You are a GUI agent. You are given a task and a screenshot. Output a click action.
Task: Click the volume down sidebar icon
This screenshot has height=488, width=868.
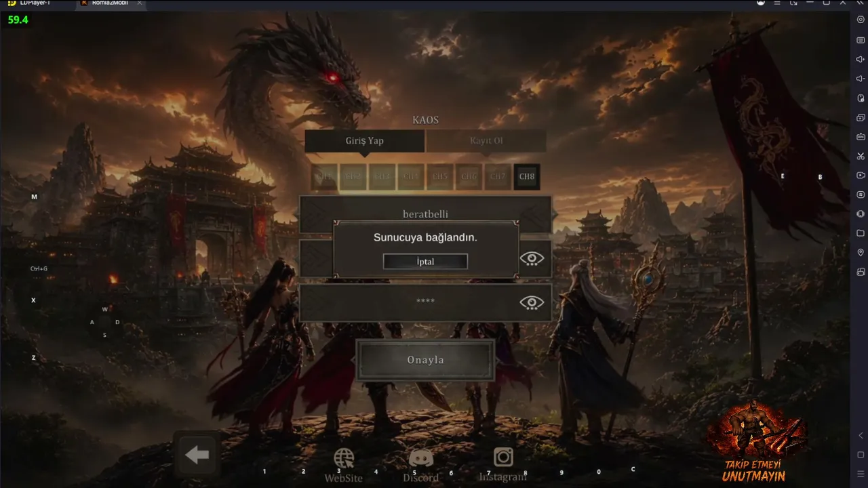[861, 79]
